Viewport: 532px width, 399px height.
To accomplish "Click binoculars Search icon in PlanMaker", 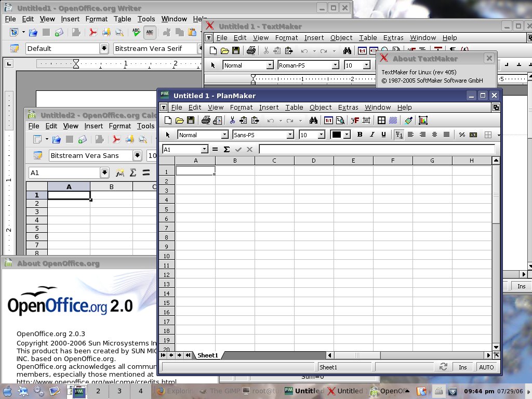I will 313,120.
